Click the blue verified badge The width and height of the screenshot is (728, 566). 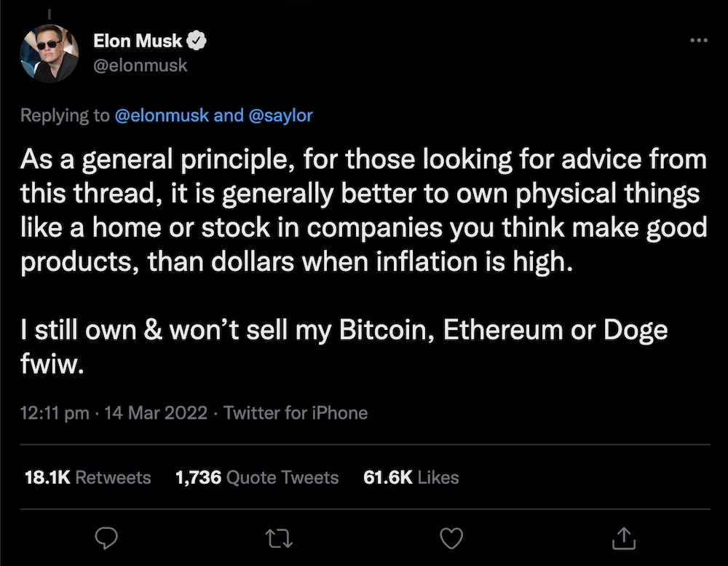[197, 41]
